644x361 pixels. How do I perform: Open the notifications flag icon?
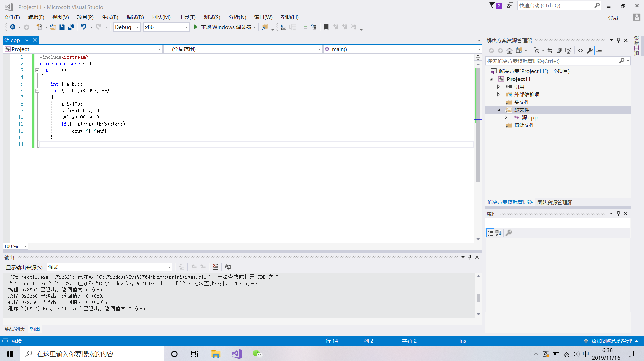point(492,6)
